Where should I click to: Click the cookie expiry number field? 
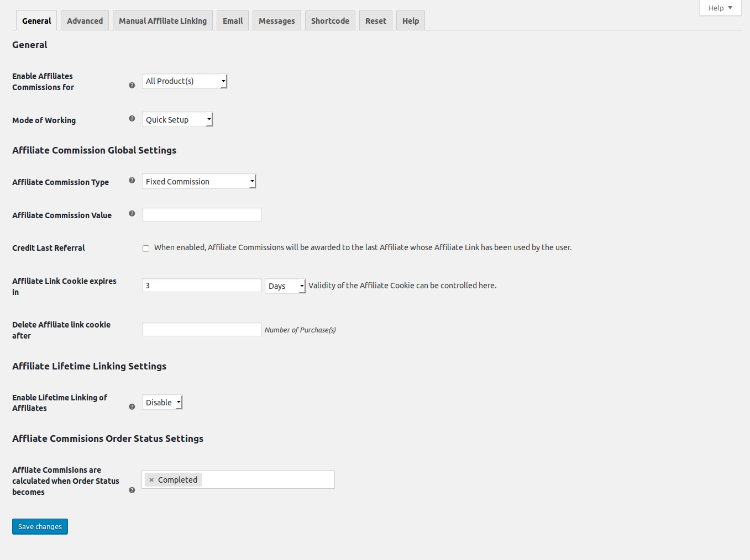pos(202,286)
